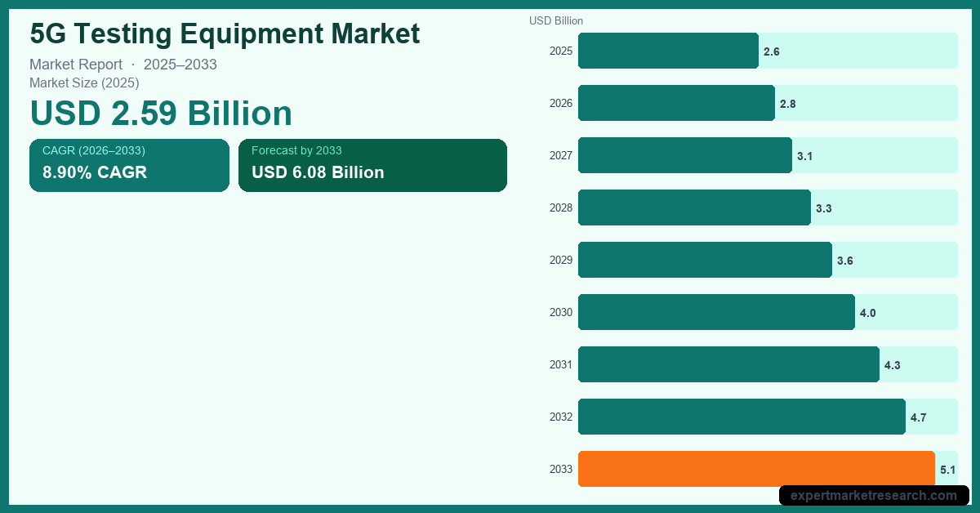Select the 2028 bar in the chart

click(x=694, y=207)
